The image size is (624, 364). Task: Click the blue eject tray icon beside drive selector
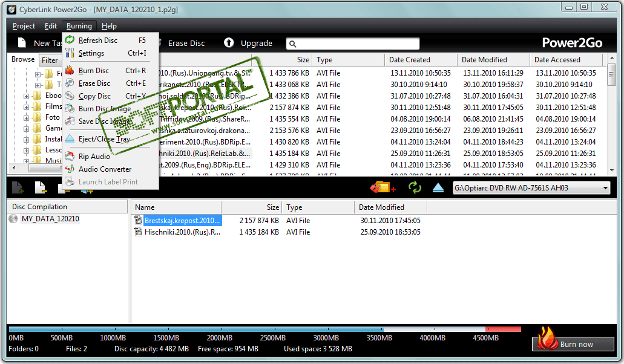pyautogui.click(x=438, y=187)
